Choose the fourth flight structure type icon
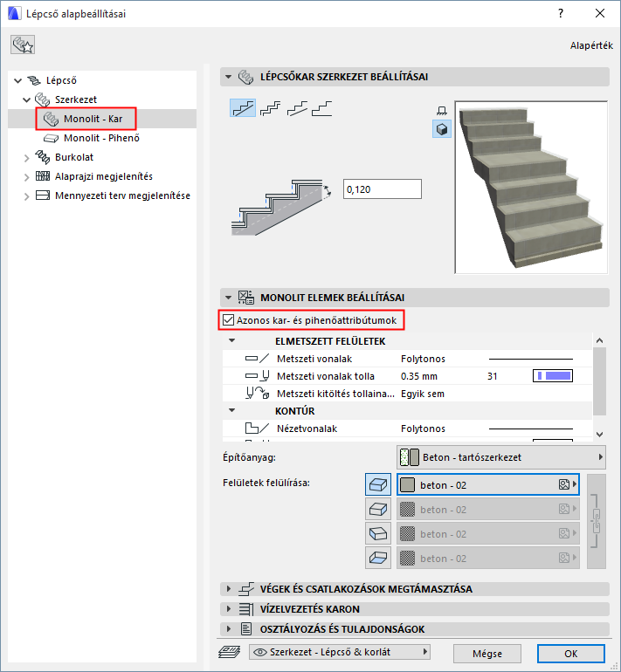The width and height of the screenshot is (621, 672). 322,108
